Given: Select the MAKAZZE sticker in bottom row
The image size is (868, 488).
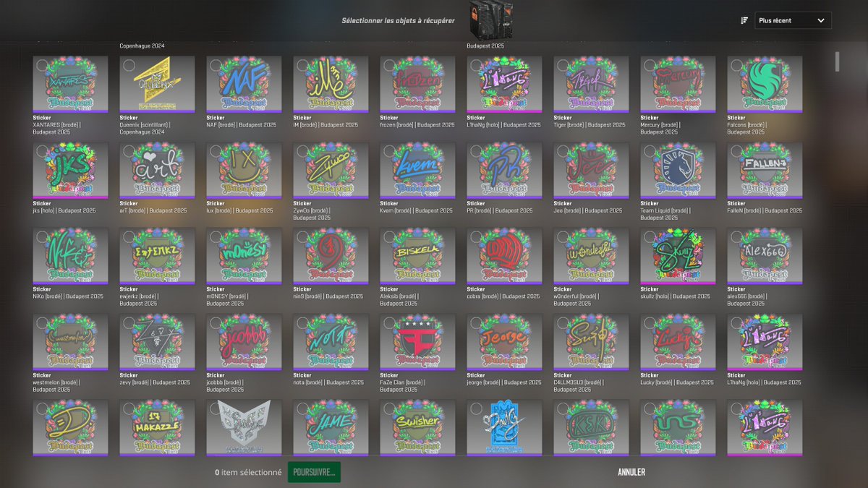Looking at the screenshot, I should [157, 427].
